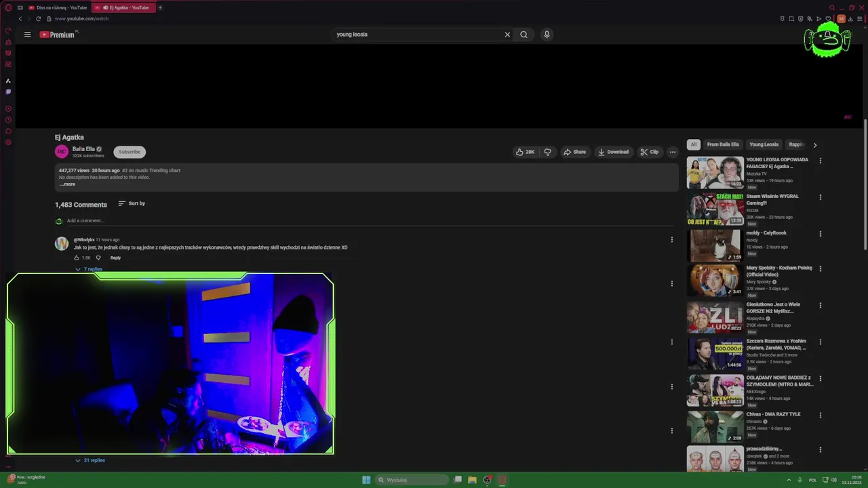868x488 pixels.
Task: Open the Opera GX main menu logo
Action: pyautogui.click(x=8, y=7)
